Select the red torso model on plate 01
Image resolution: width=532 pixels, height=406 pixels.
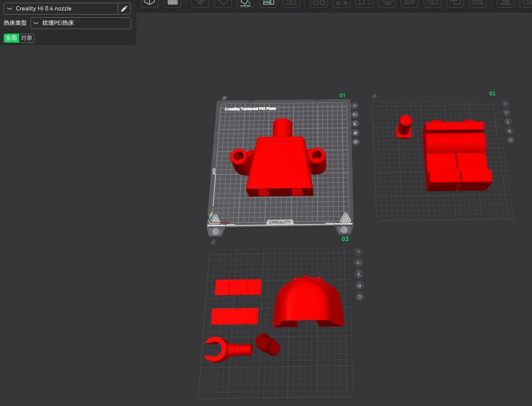click(280, 163)
